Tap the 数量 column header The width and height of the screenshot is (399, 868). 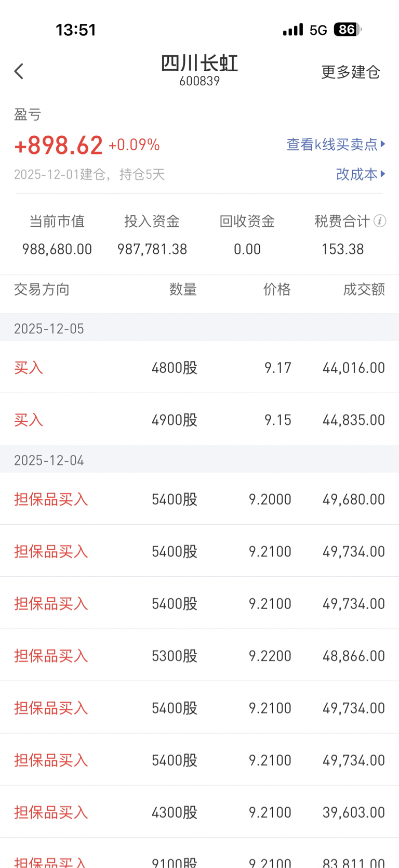pyautogui.click(x=183, y=289)
